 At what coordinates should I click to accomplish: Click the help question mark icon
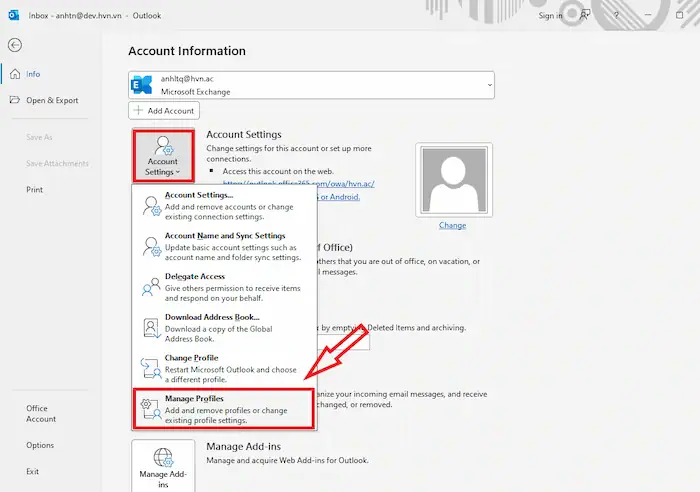tap(617, 15)
